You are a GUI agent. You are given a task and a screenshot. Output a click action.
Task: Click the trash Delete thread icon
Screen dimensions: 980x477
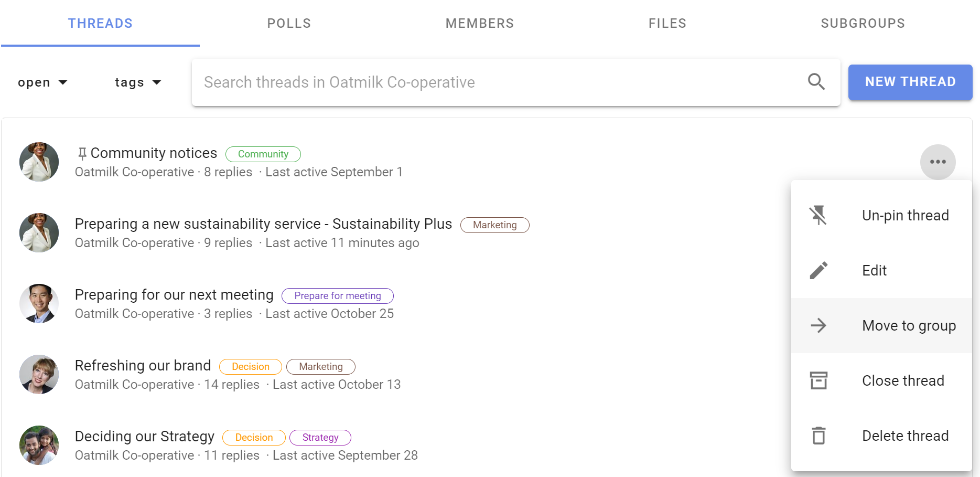(x=819, y=436)
